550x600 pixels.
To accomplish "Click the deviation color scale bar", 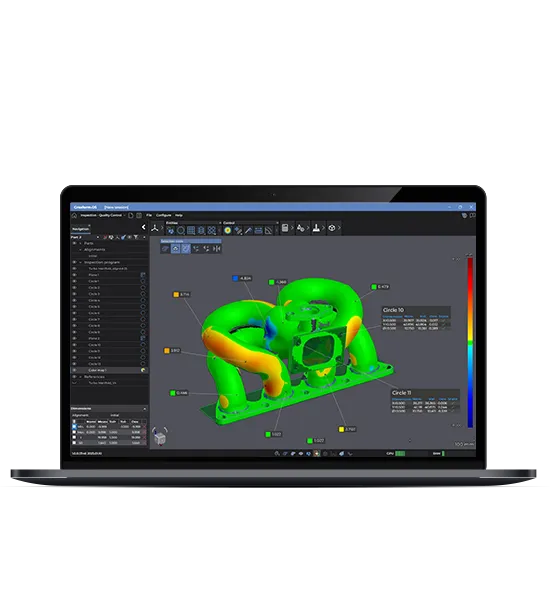I will click(x=470, y=342).
